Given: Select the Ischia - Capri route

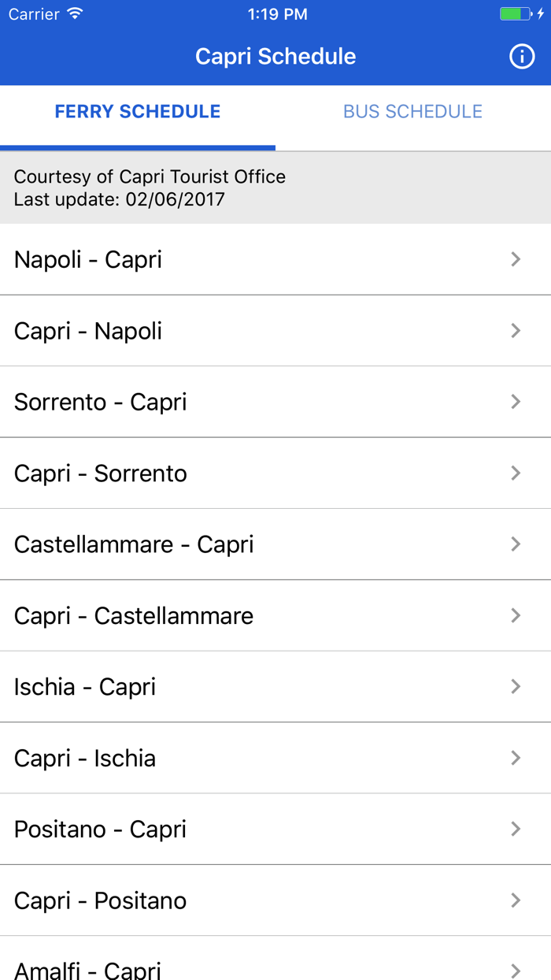Looking at the screenshot, I should coord(275,686).
